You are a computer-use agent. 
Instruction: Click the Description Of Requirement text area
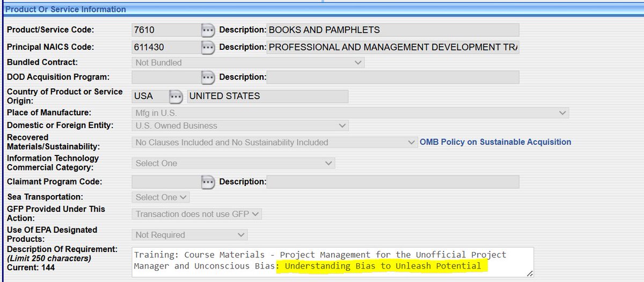[x=332, y=262]
